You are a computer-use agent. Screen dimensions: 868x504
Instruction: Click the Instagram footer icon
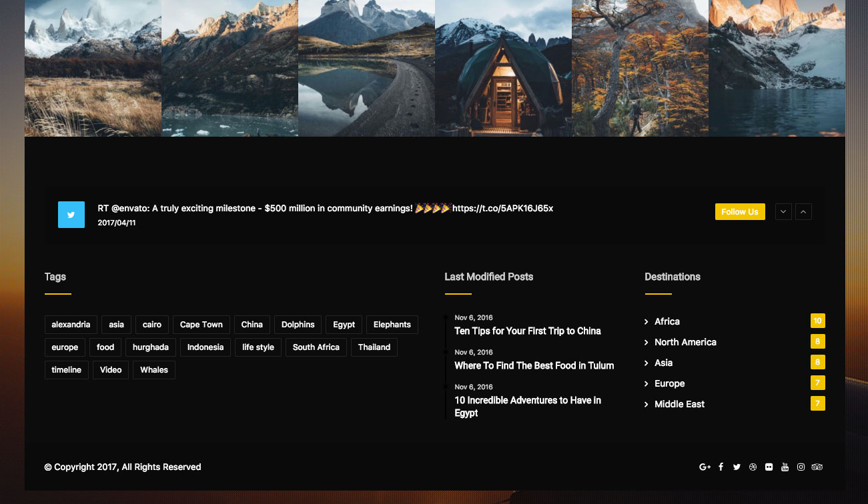click(x=801, y=467)
